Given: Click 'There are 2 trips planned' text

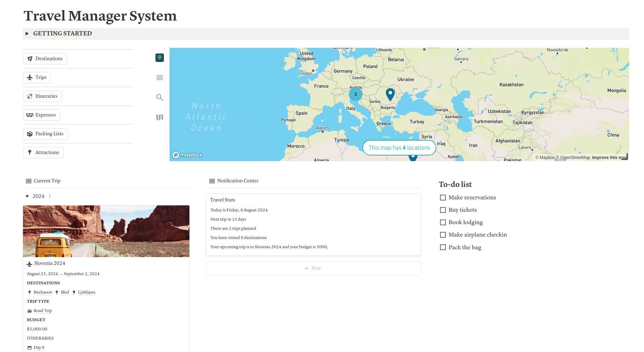Looking at the screenshot, I should pos(233,229).
